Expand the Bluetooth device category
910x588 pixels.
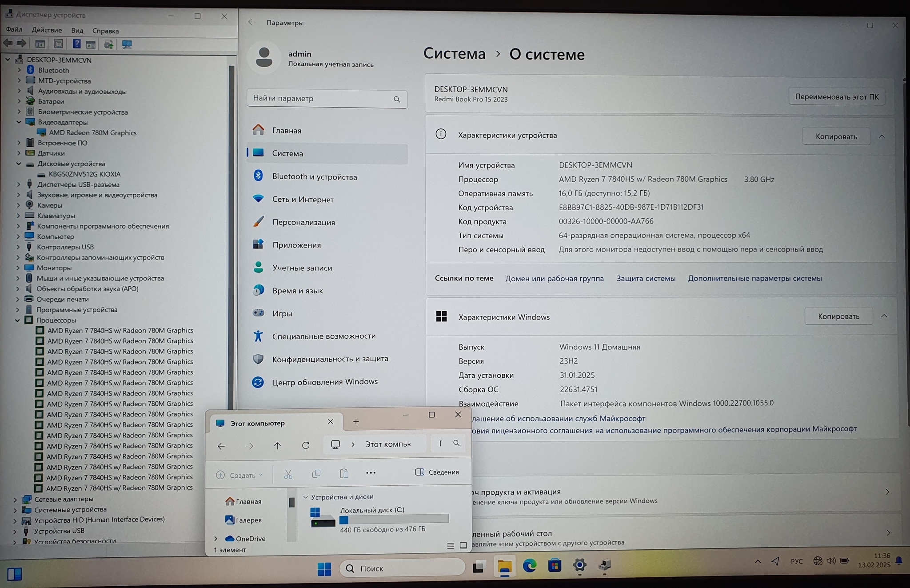pos(19,70)
